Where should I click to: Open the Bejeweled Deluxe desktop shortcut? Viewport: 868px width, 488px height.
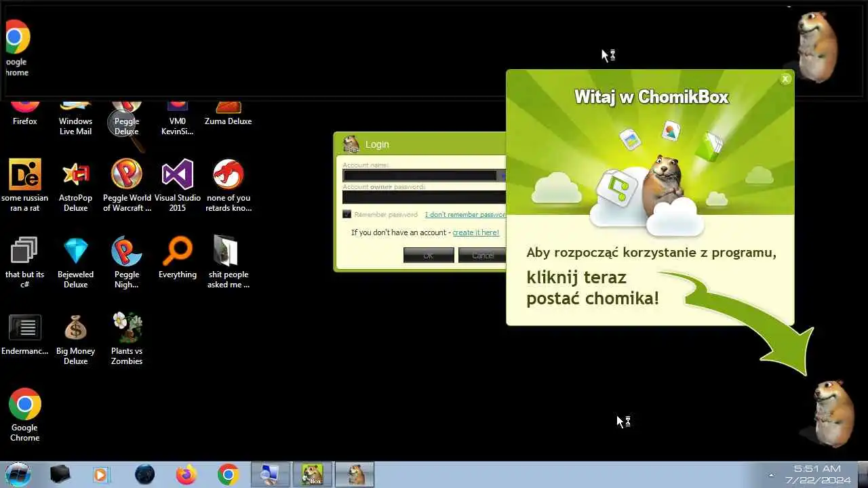(76, 262)
